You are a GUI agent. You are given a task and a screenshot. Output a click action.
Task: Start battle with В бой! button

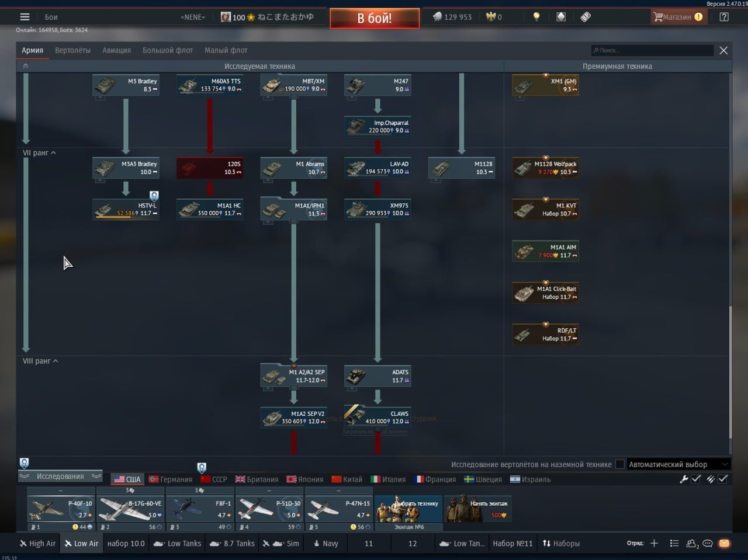[x=375, y=18]
